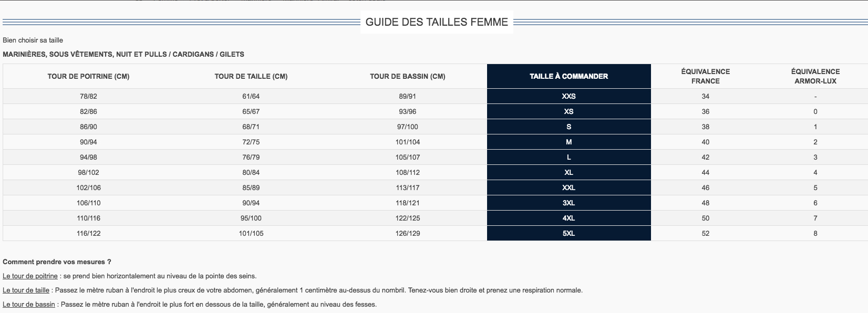Click chest measurement "102/106"

[88, 187]
